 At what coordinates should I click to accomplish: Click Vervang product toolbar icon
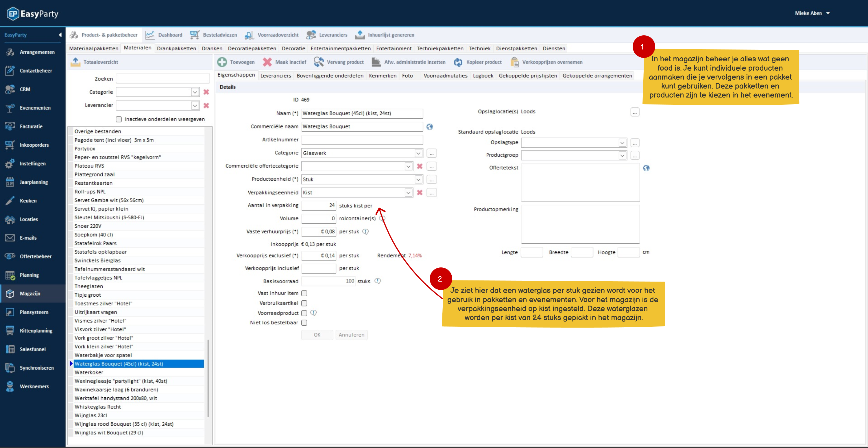click(x=319, y=62)
